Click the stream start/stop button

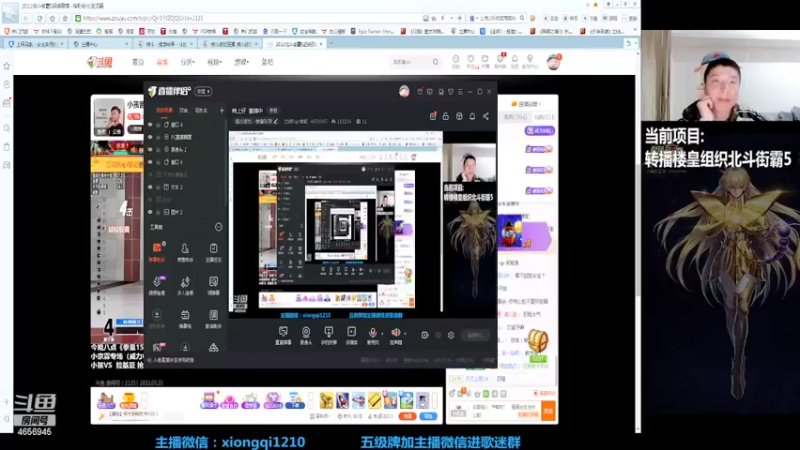pyautogui.click(x=476, y=335)
